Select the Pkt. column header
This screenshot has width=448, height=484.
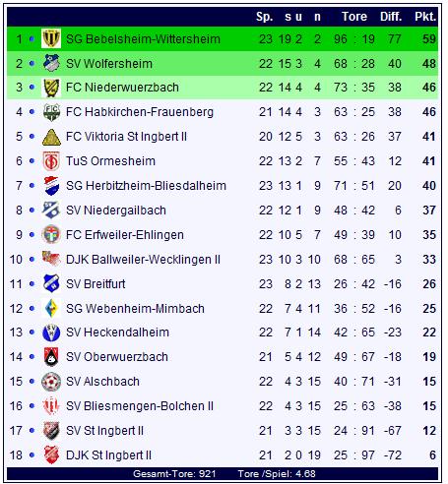click(x=425, y=17)
